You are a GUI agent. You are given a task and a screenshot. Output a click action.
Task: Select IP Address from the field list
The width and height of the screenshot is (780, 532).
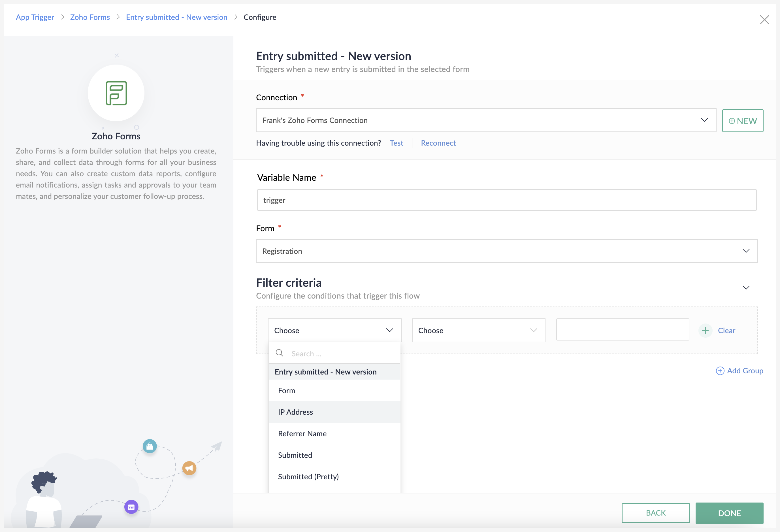295,412
